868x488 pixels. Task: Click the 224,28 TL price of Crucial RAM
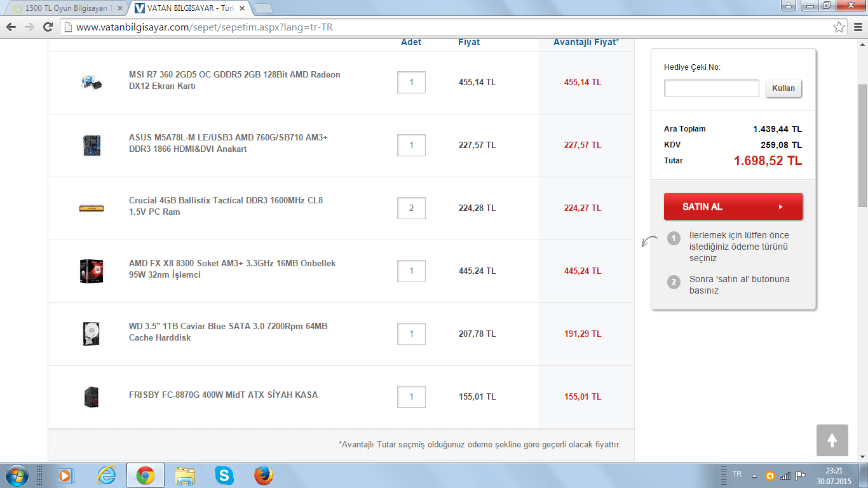(477, 208)
